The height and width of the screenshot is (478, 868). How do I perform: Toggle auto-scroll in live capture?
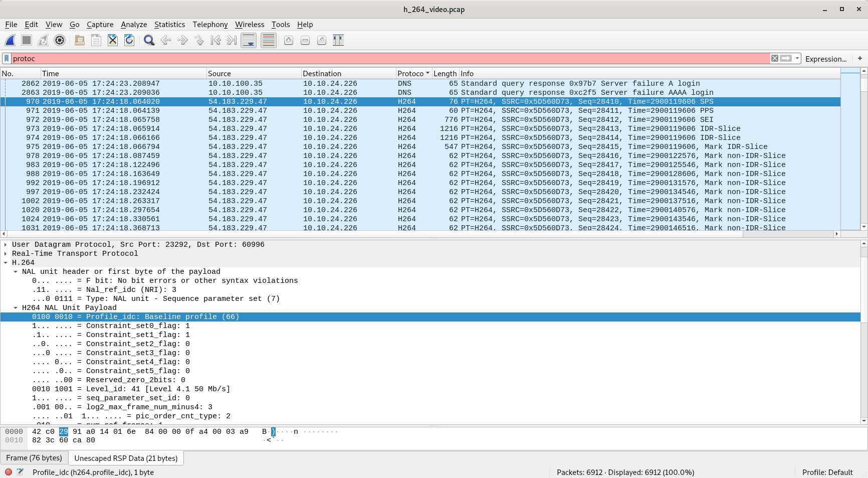click(249, 40)
